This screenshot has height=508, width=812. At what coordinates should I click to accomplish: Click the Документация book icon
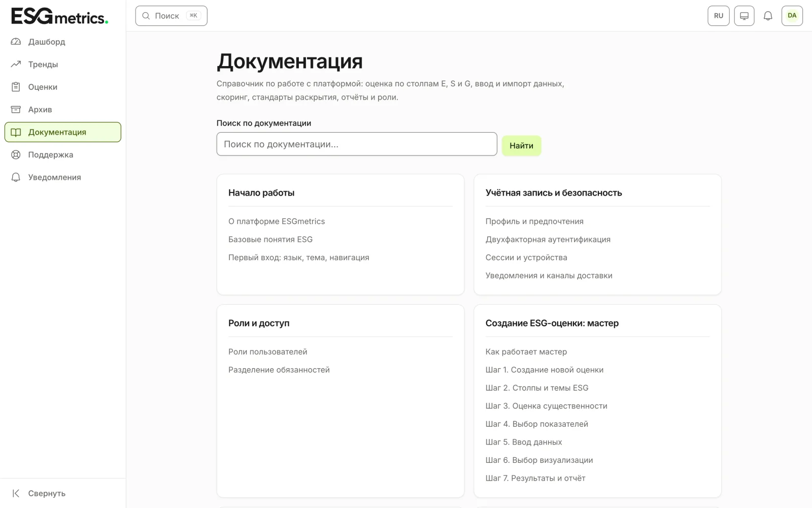coord(16,132)
